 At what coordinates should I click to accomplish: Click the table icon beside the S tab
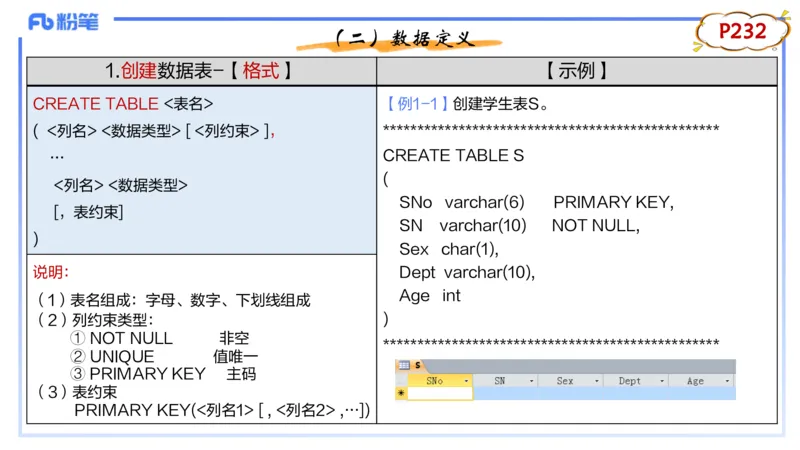point(404,365)
